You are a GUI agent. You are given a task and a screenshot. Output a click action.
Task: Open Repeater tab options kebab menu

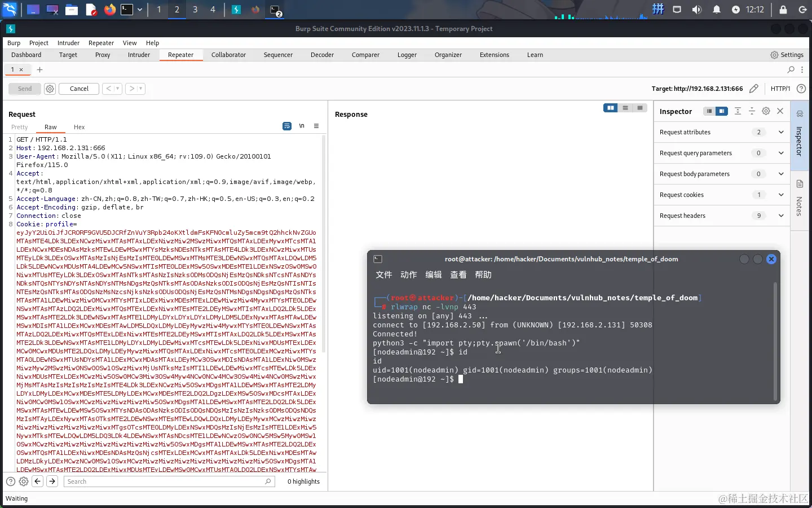click(802, 69)
